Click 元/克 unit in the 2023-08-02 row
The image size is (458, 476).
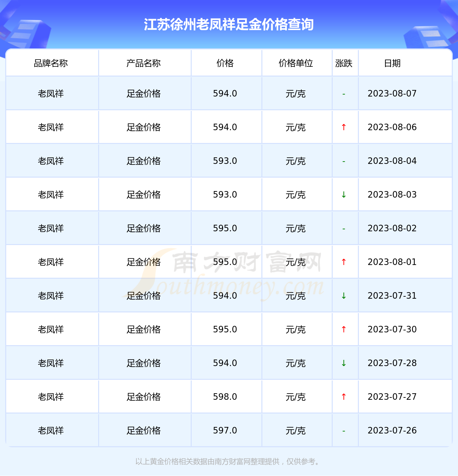(x=296, y=229)
